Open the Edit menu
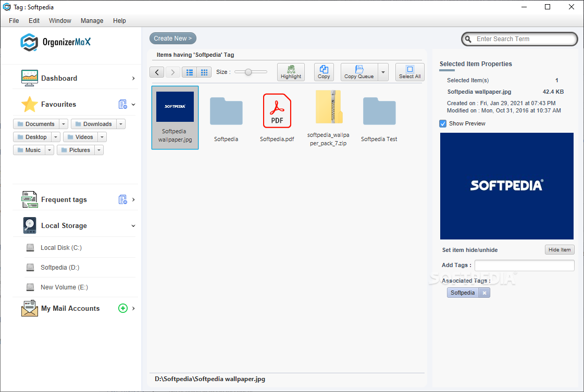 pyautogui.click(x=34, y=21)
